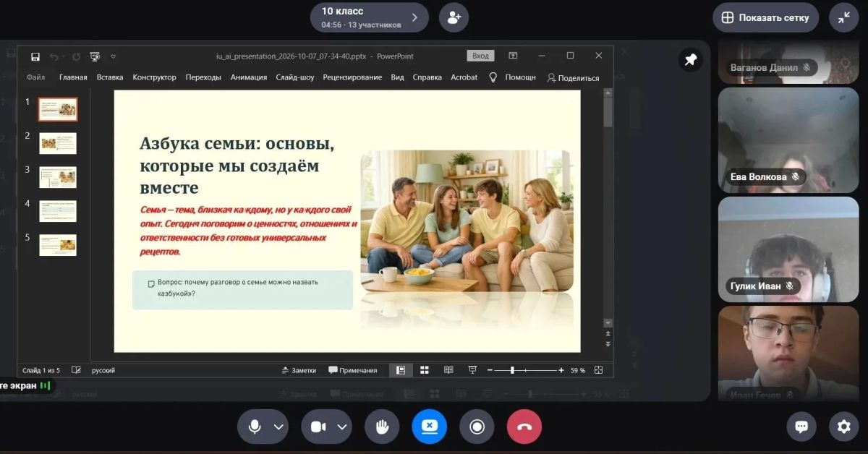Click the Repeat icon in quick access toolbar
Screen dimensions: 868x454
click(x=76, y=56)
